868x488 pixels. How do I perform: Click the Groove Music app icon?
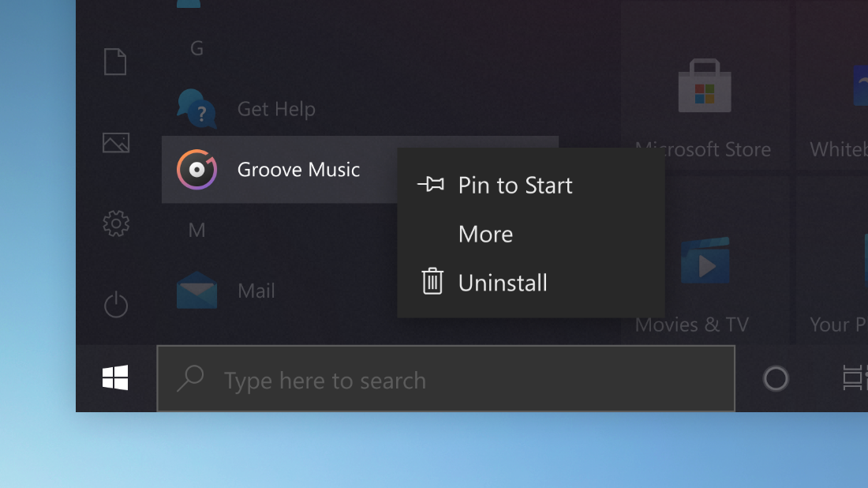click(x=196, y=170)
